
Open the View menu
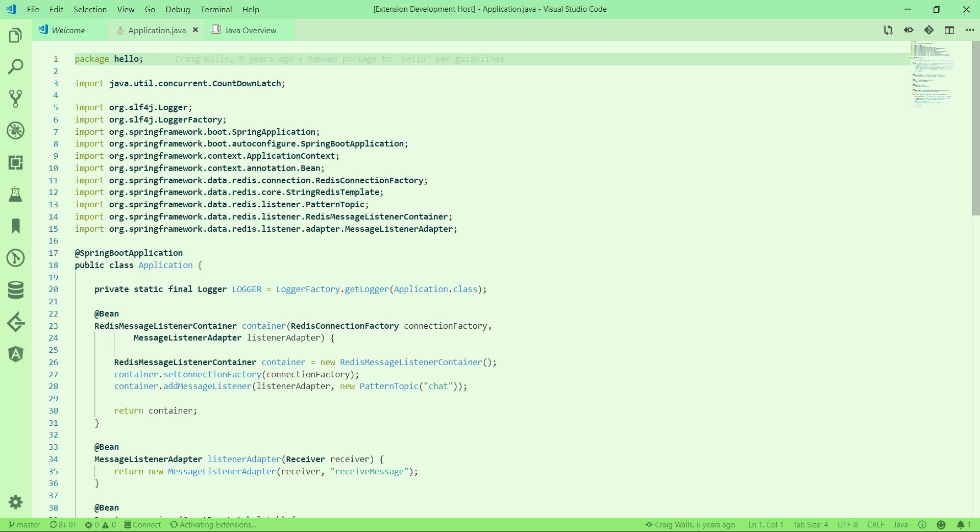(126, 9)
